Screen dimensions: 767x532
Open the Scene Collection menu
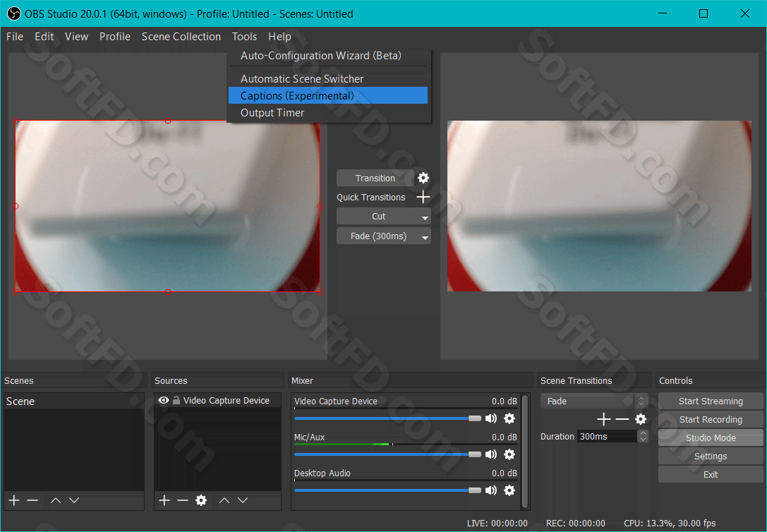(x=181, y=37)
